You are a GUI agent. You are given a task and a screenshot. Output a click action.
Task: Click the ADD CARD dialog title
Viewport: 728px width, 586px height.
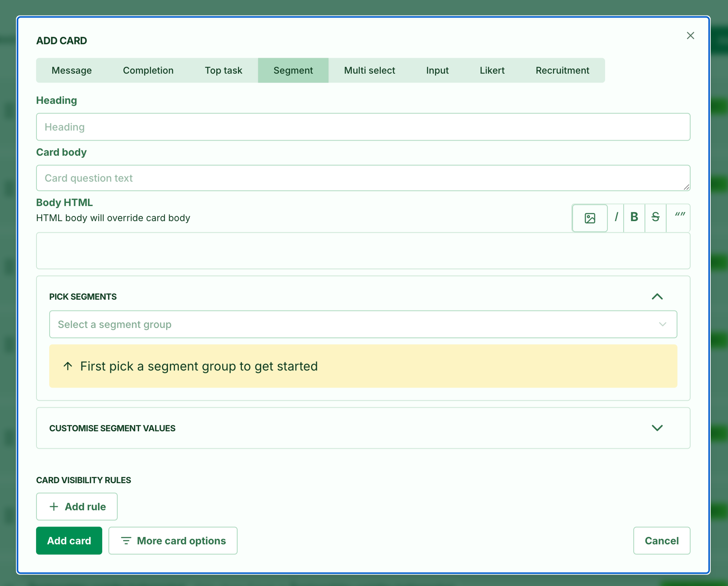pos(61,41)
